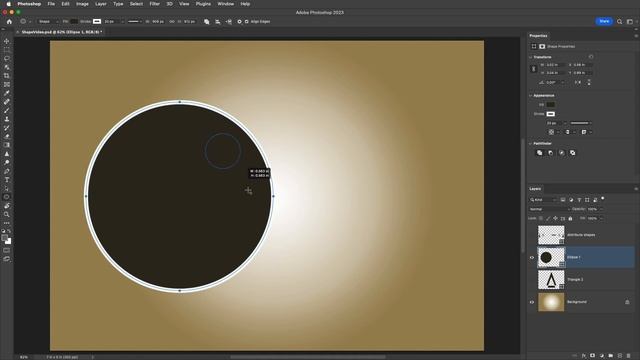Image resolution: width=640 pixels, height=360 pixels.
Task: Toggle lock all in Layers panel
Action: [570, 218]
